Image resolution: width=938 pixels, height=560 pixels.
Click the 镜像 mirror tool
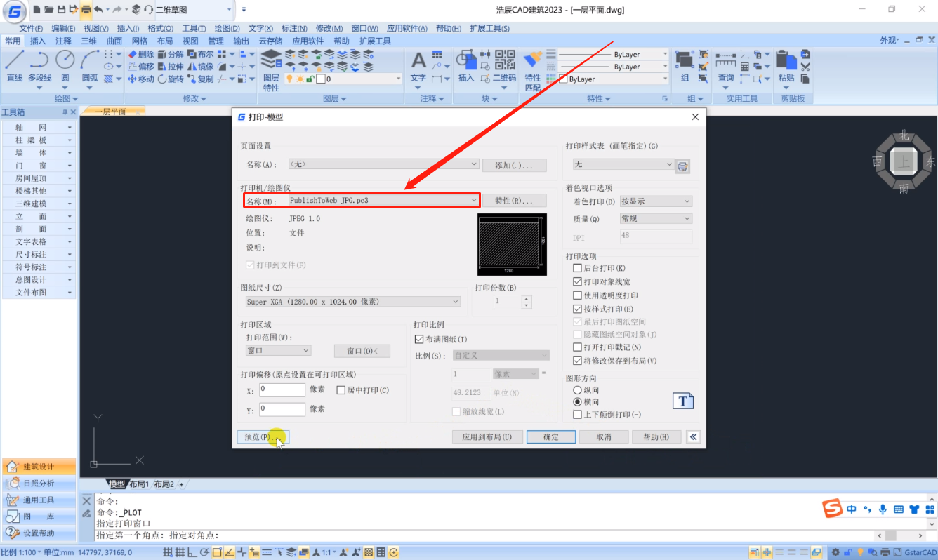coord(201,67)
